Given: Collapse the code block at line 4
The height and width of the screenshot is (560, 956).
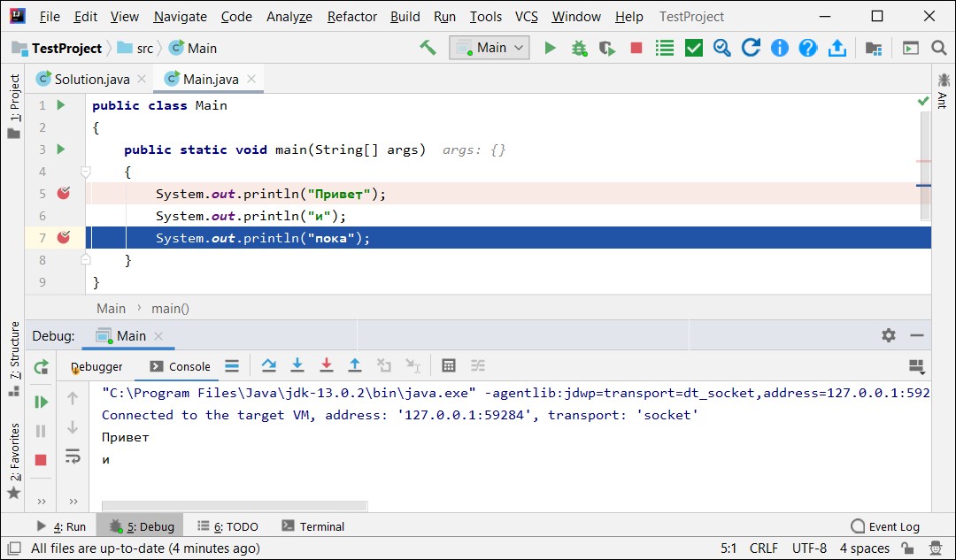Looking at the screenshot, I should point(86,172).
